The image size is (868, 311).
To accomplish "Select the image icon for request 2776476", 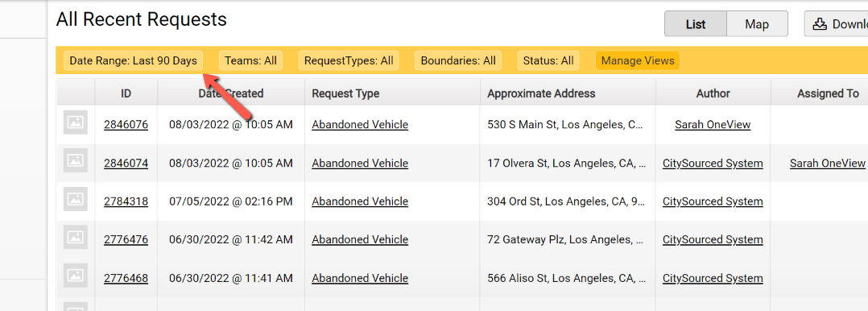I will tap(76, 237).
